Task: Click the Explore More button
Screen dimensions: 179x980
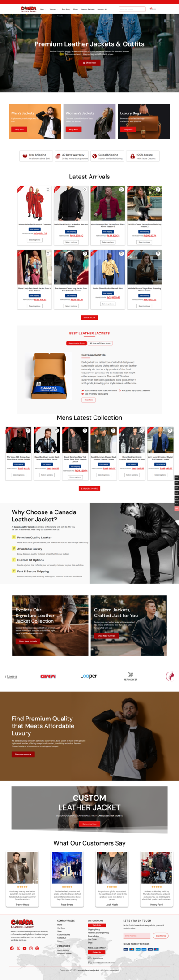Action: [x=89, y=488]
